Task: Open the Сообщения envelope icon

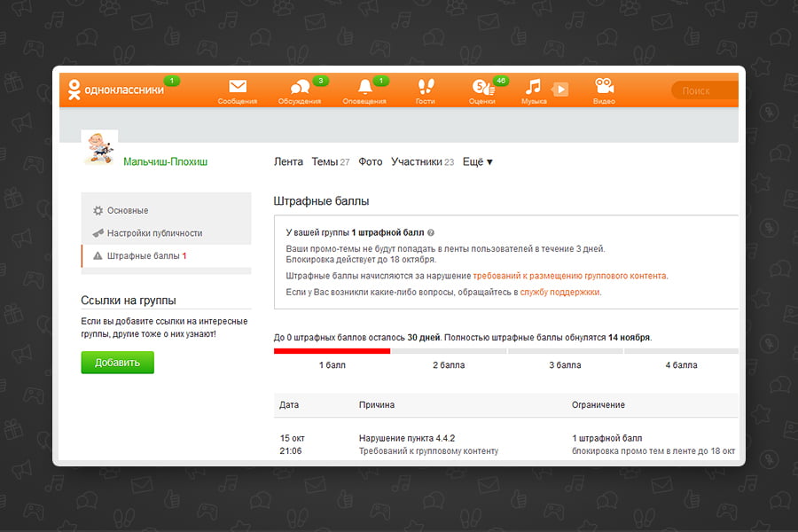Action: 238,87
